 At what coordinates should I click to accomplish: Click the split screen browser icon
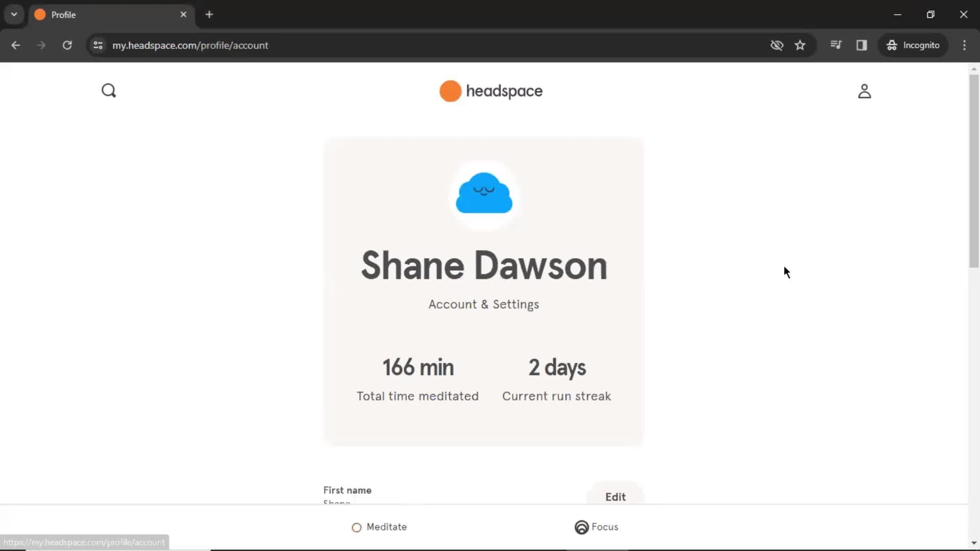coord(862,45)
